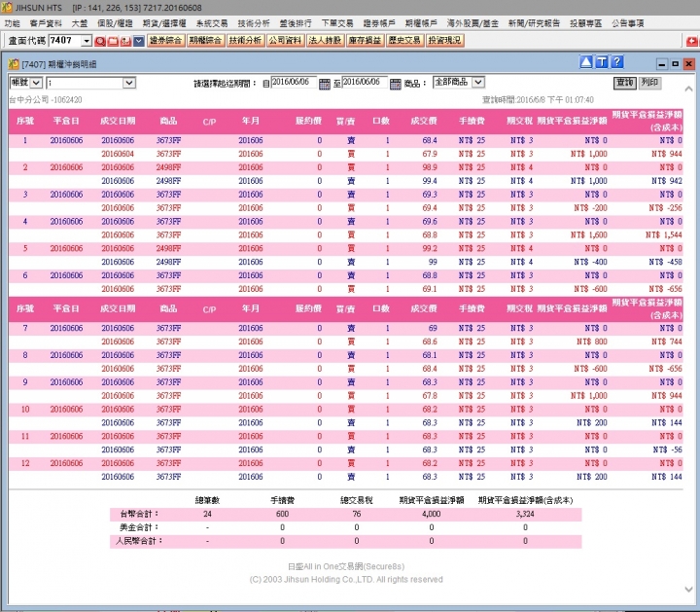Click the 列印 print button
700x612 pixels.
pyautogui.click(x=649, y=83)
